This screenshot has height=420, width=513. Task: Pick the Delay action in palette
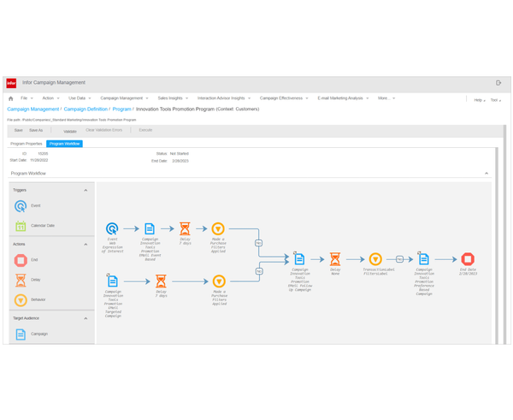[x=21, y=281]
